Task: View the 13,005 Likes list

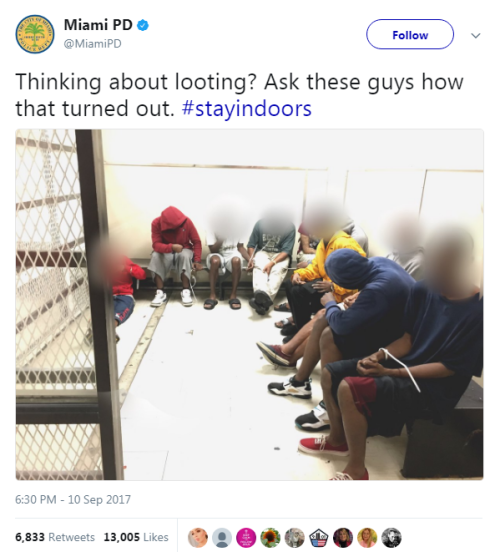Action: pyautogui.click(x=136, y=537)
